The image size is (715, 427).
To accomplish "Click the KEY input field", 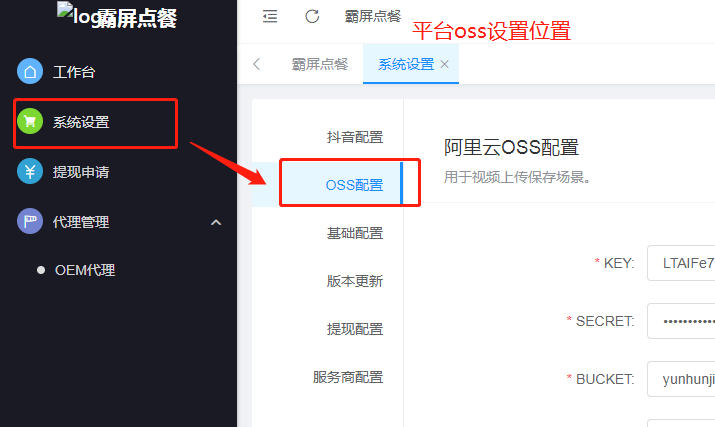I will pos(681,263).
